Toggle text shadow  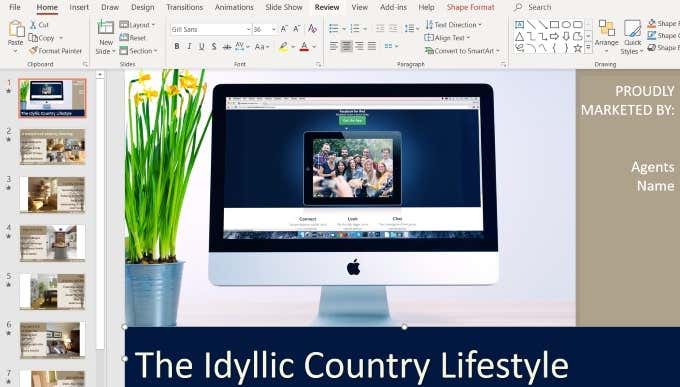coord(214,46)
